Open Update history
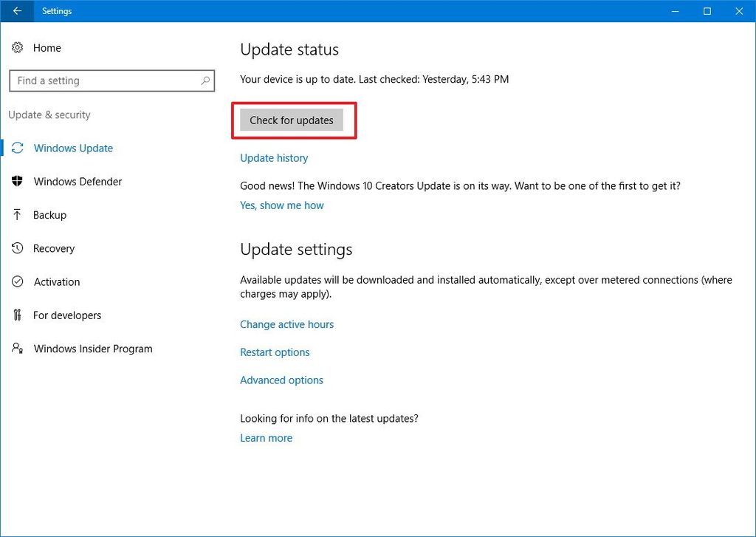The image size is (756, 537). [274, 158]
